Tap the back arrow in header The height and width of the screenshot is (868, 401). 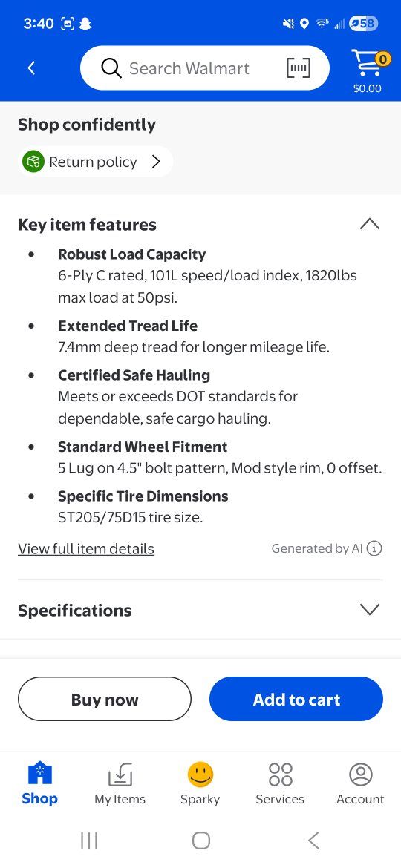(x=32, y=68)
